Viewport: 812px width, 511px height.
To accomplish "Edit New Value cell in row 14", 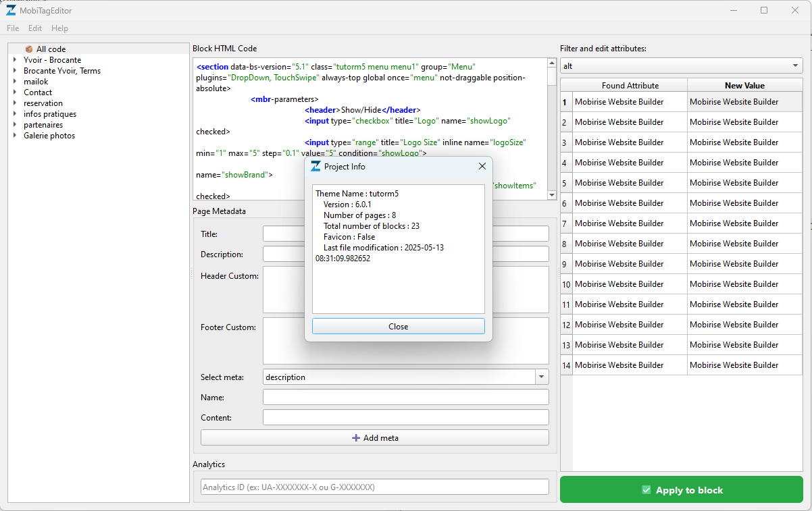I will (x=744, y=365).
